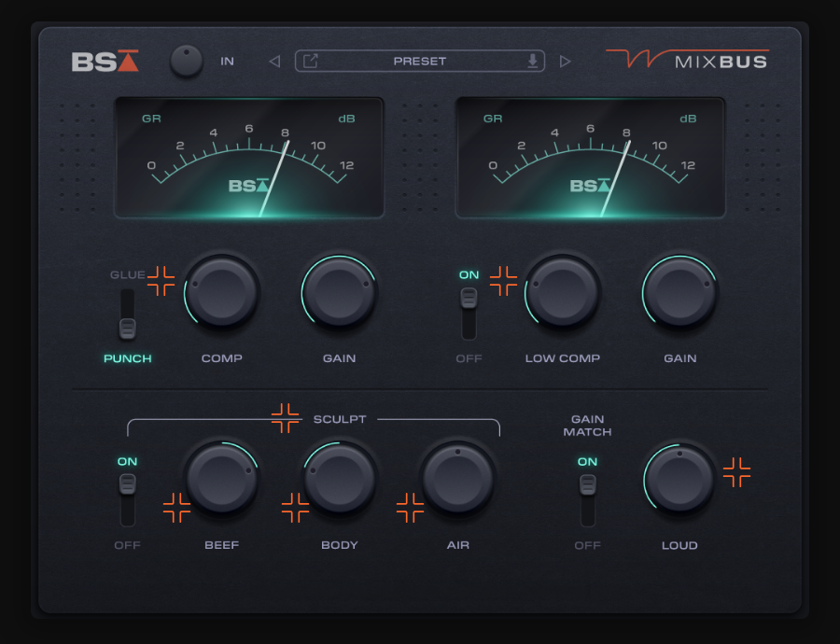Click the MIXBUS logo at top right
This screenshot has width=840, height=644.
click(687, 59)
